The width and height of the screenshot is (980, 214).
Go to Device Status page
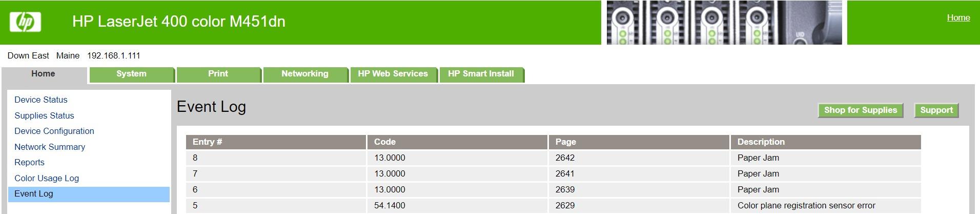(41, 100)
